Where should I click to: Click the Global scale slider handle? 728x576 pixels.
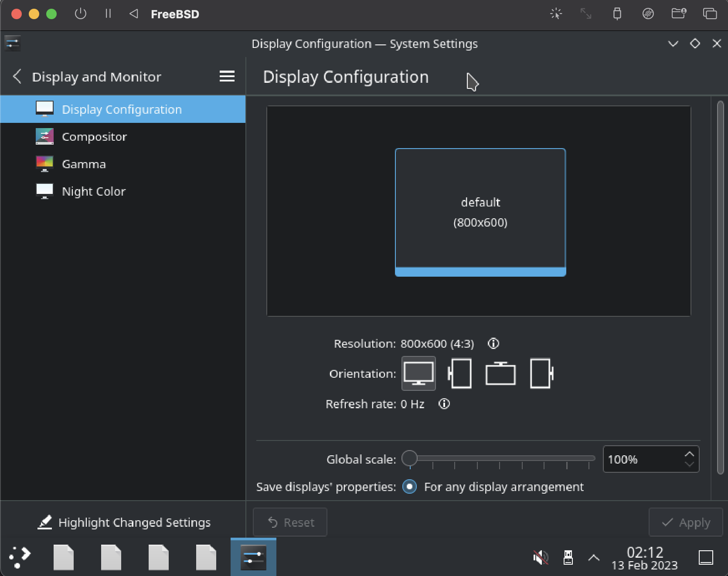(409, 458)
